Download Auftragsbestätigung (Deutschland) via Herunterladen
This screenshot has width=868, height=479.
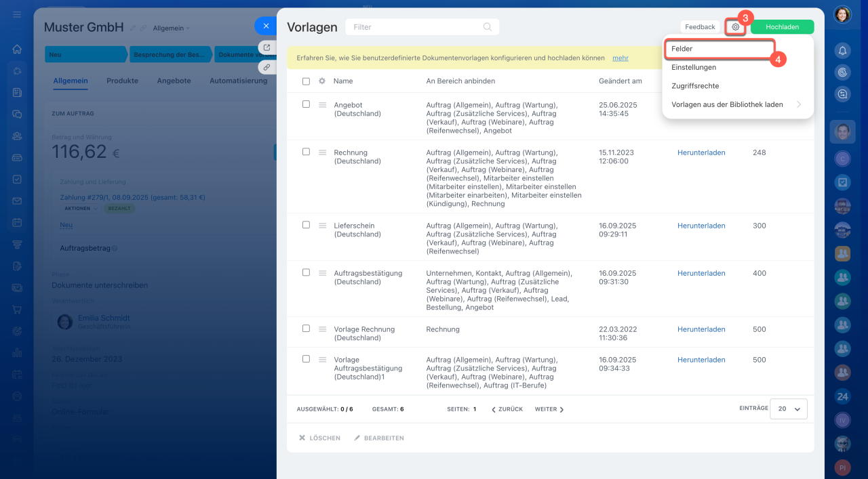click(x=701, y=273)
